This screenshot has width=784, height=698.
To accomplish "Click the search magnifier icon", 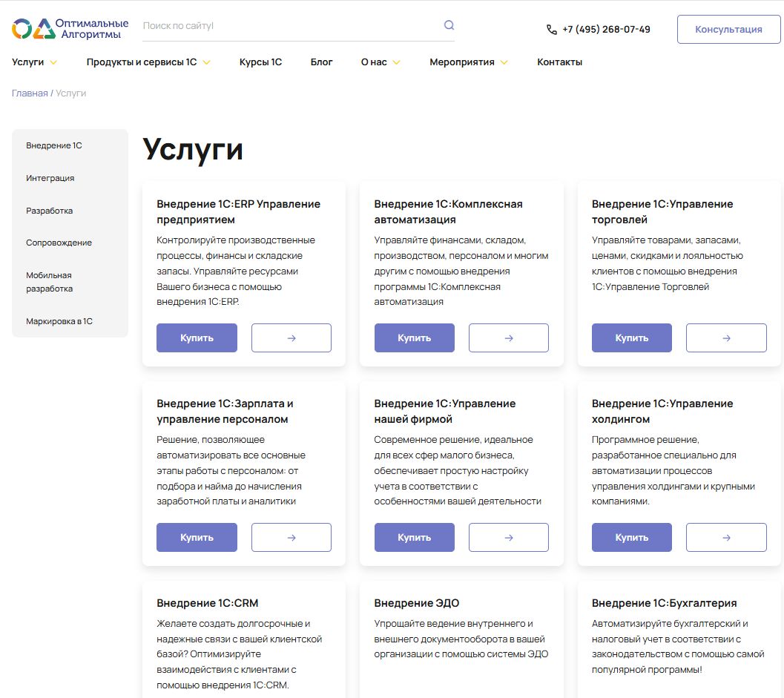I will 448,24.
